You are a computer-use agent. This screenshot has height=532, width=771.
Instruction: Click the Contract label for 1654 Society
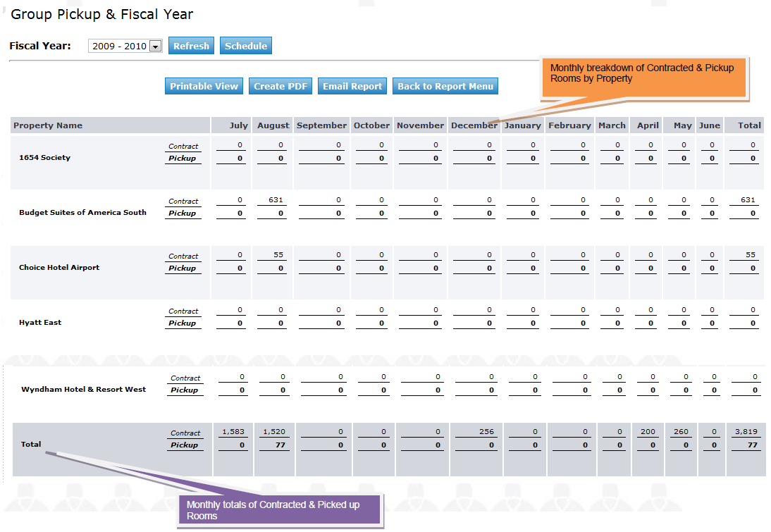[x=183, y=146]
